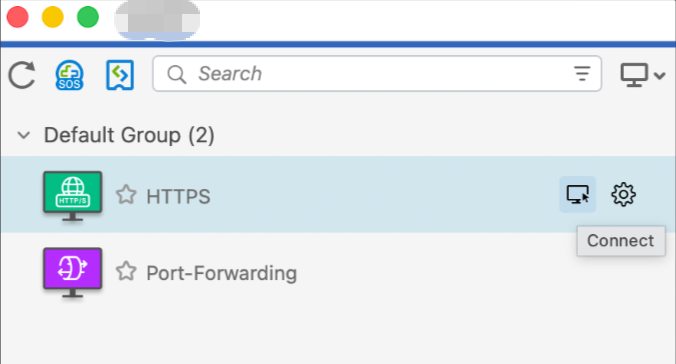Open the SOS support icon
The height and width of the screenshot is (364, 676).
click(x=69, y=75)
